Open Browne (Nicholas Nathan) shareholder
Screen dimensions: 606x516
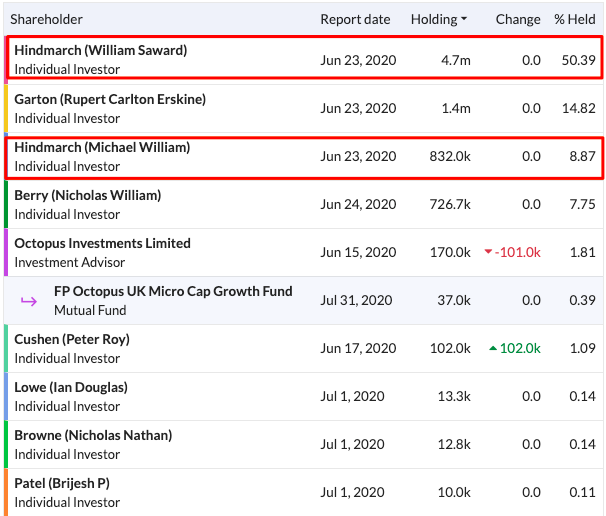click(x=93, y=435)
